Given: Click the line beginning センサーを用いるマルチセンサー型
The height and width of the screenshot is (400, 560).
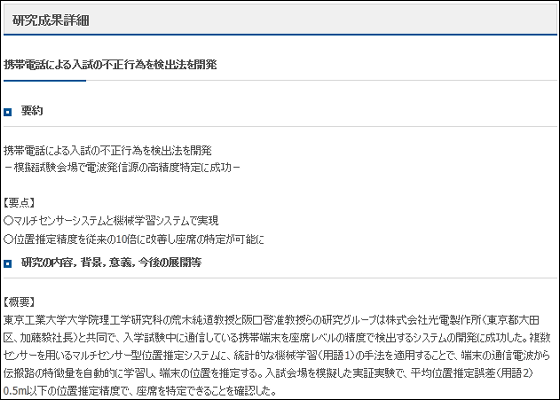Looking at the screenshot, I should (276, 355).
